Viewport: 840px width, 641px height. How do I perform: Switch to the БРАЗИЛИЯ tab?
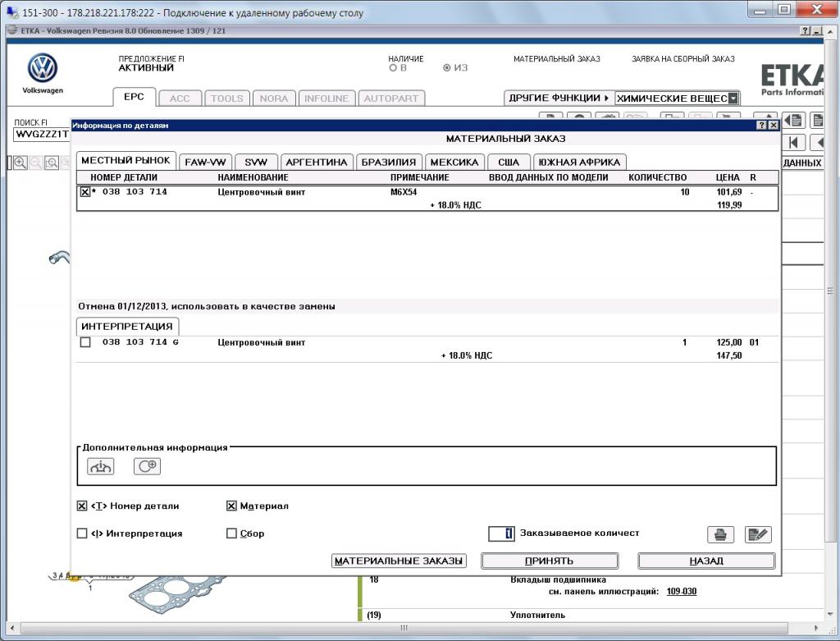(x=388, y=162)
